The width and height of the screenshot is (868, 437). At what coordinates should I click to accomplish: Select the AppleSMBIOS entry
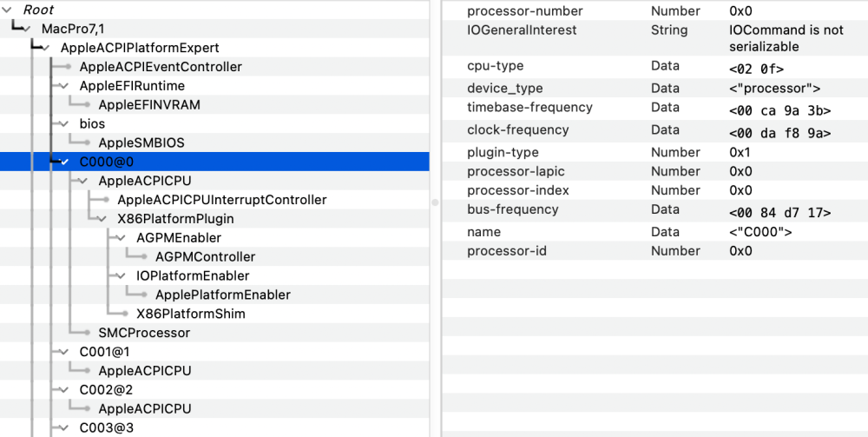point(141,142)
